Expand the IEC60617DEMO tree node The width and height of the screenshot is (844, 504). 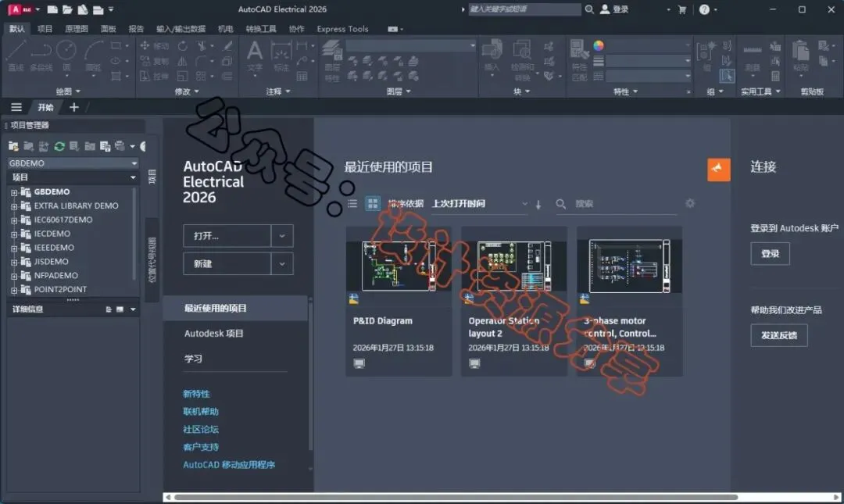click(14, 220)
